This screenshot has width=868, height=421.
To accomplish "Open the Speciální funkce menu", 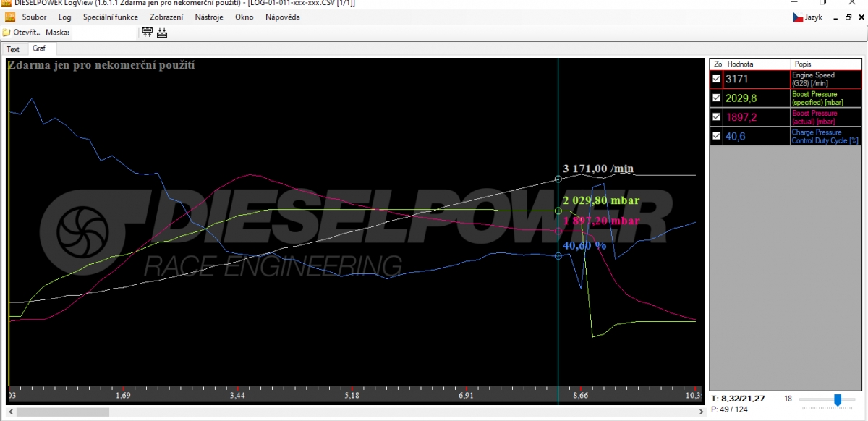I will 110,17.
